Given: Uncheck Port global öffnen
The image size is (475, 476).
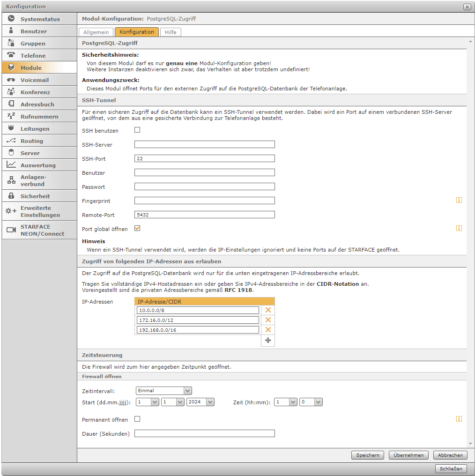Looking at the screenshot, I should coord(137,228).
